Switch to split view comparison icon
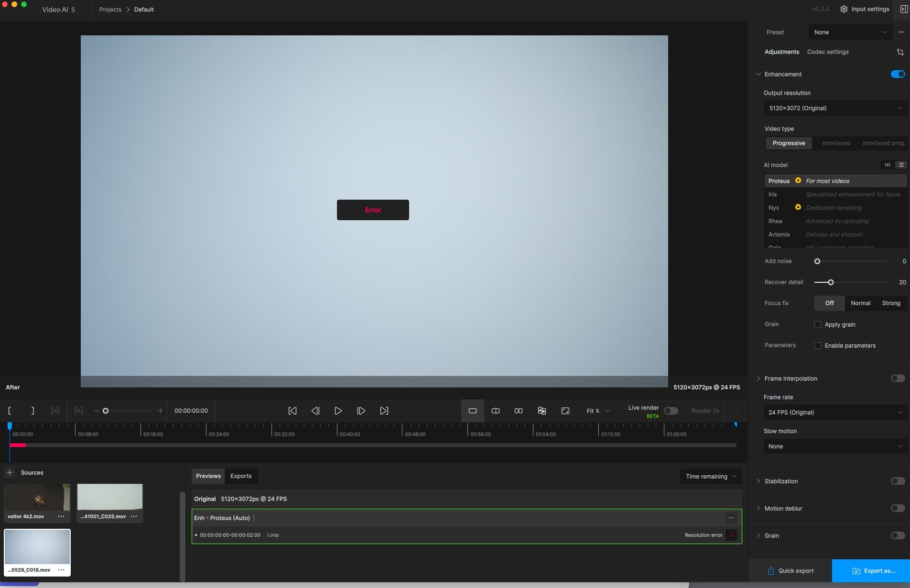Viewport: 910px width, 588px height. (496, 411)
